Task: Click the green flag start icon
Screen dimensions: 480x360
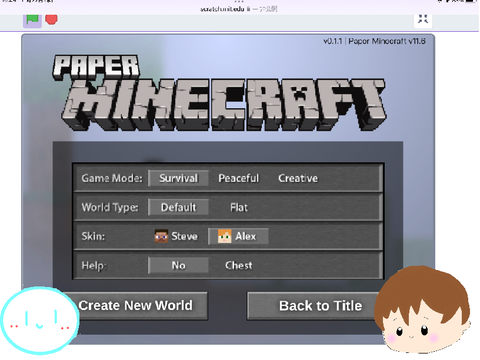Action: 32,19
